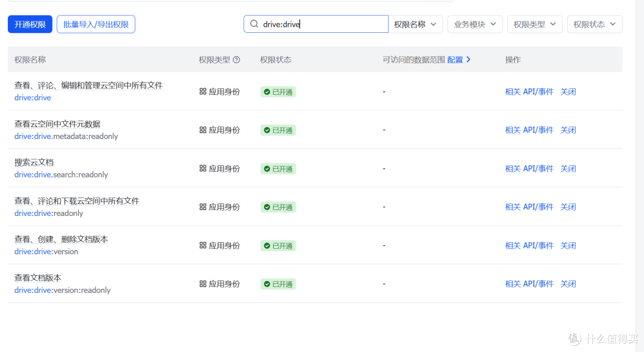
Task: Click 应用身份 icon in drive:drive row
Action: point(203,91)
